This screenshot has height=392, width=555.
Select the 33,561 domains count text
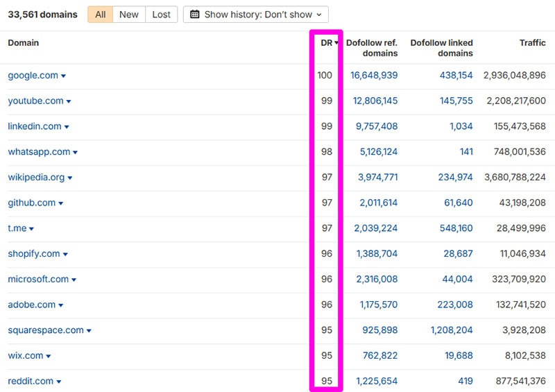coord(42,15)
